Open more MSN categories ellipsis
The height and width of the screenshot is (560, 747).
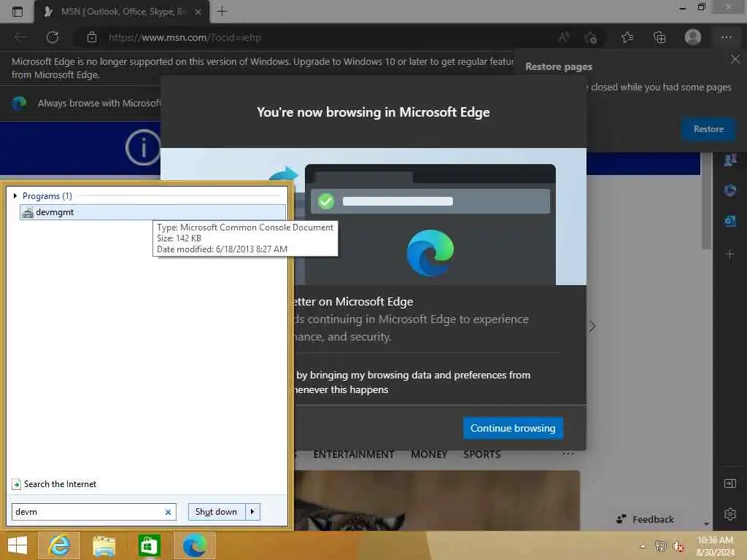[568, 454]
